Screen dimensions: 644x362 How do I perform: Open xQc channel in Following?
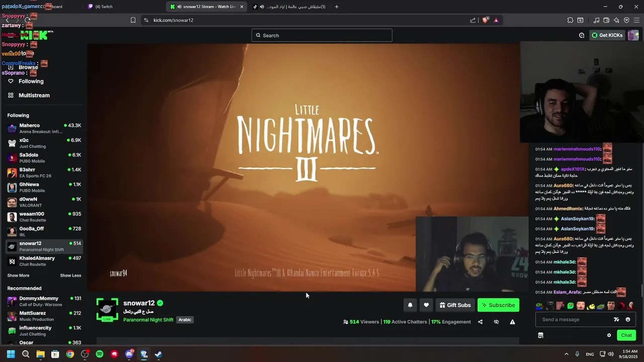pyautogui.click(x=44, y=143)
